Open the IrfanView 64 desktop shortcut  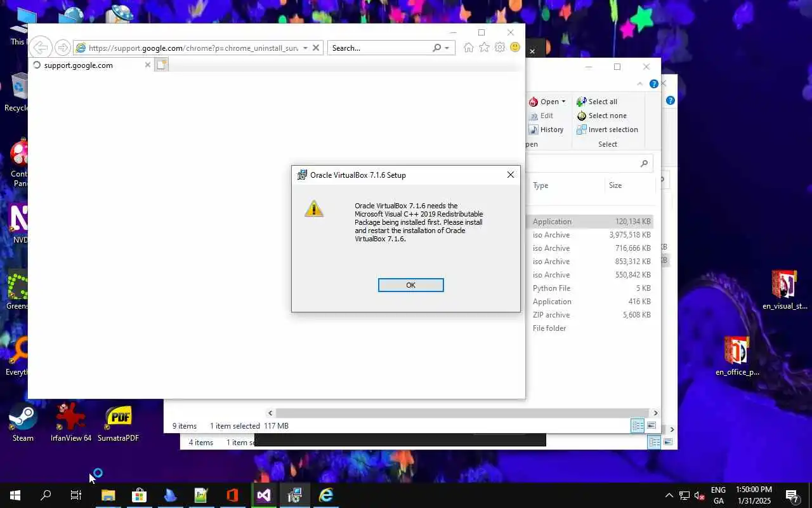[71, 422]
